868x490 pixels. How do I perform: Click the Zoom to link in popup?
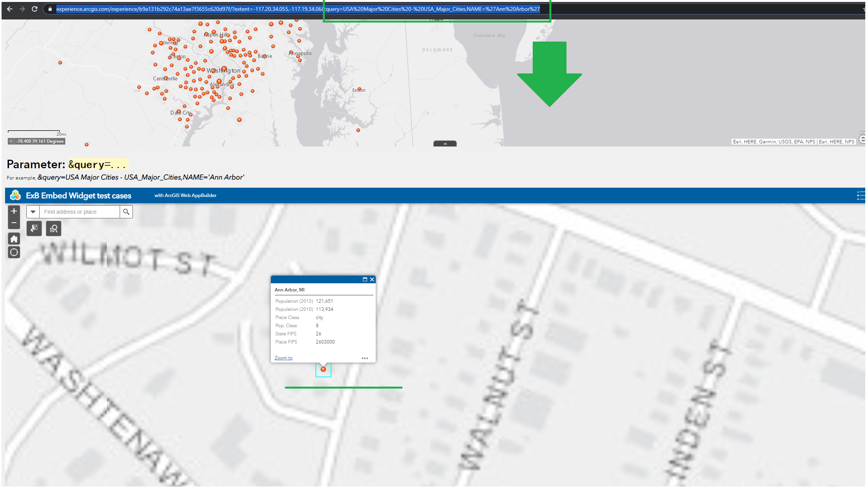click(x=283, y=358)
